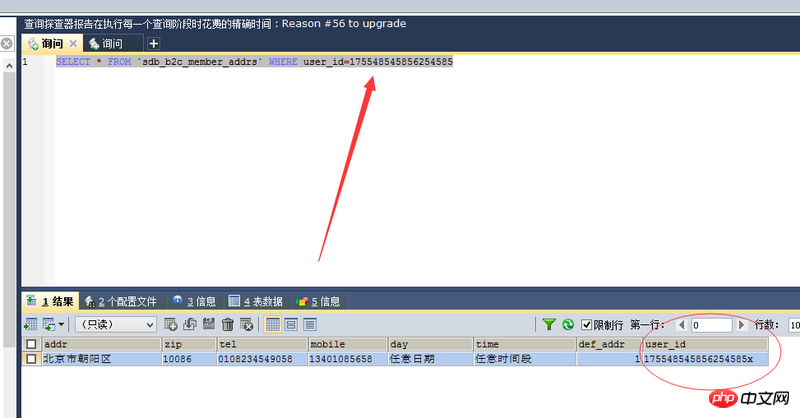Select the grid view mode icon

click(272, 325)
